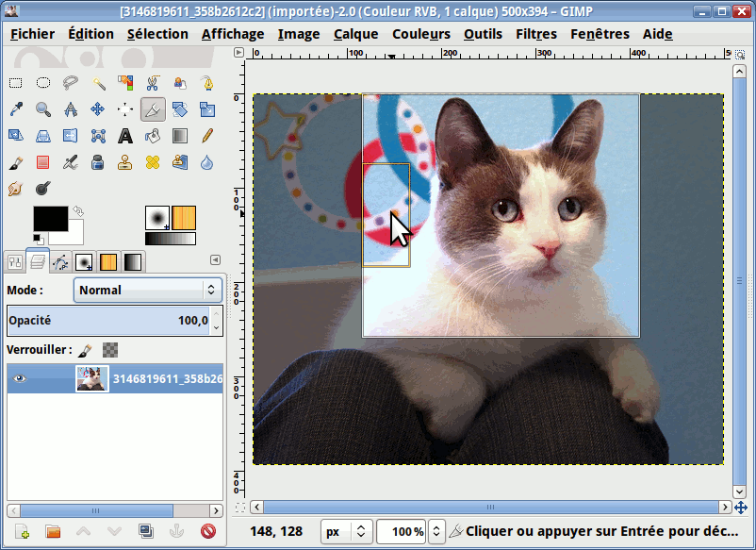Select the Clone stamp tool
Screen dimensions: 756x550
125,162
